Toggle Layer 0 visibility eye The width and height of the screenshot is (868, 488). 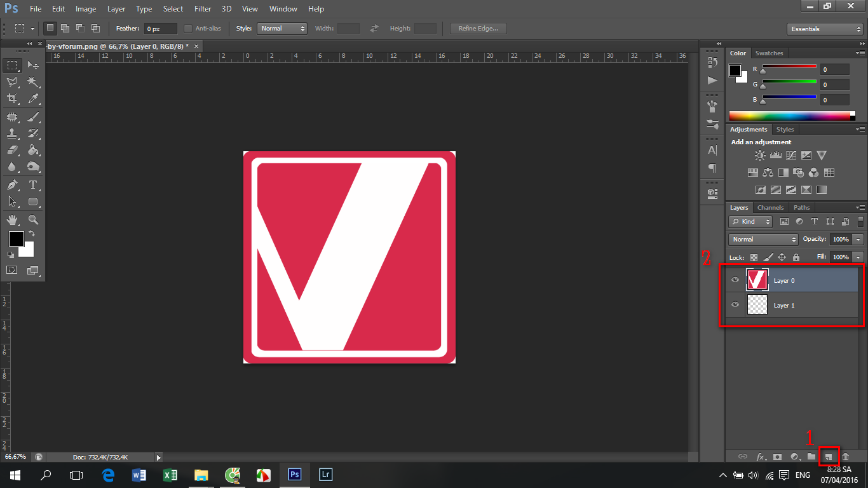[735, 280]
